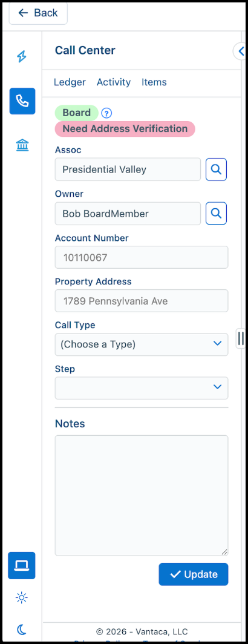Viewport: 248px width, 644px height.
Task: Click the panel resize handle icon
Action: [241, 338]
